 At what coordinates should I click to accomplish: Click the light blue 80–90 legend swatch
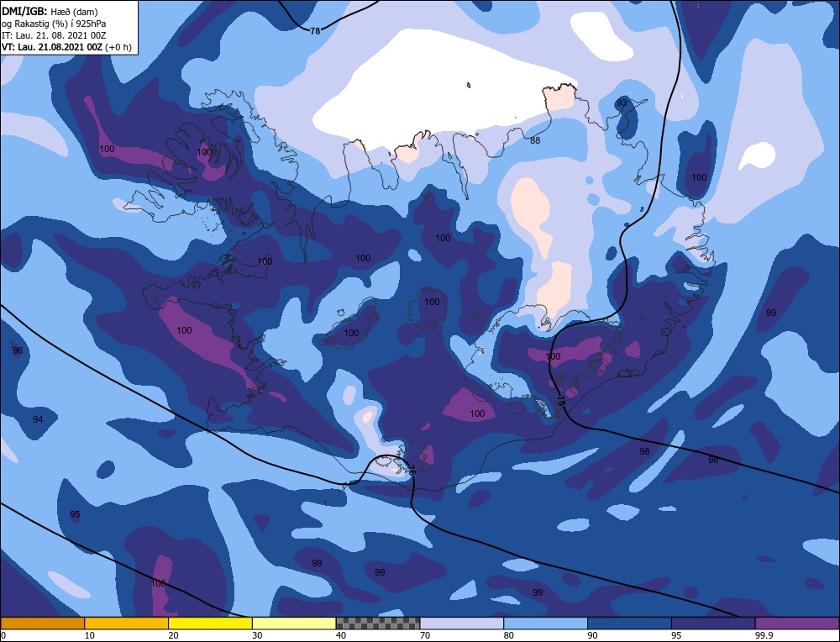545,624
